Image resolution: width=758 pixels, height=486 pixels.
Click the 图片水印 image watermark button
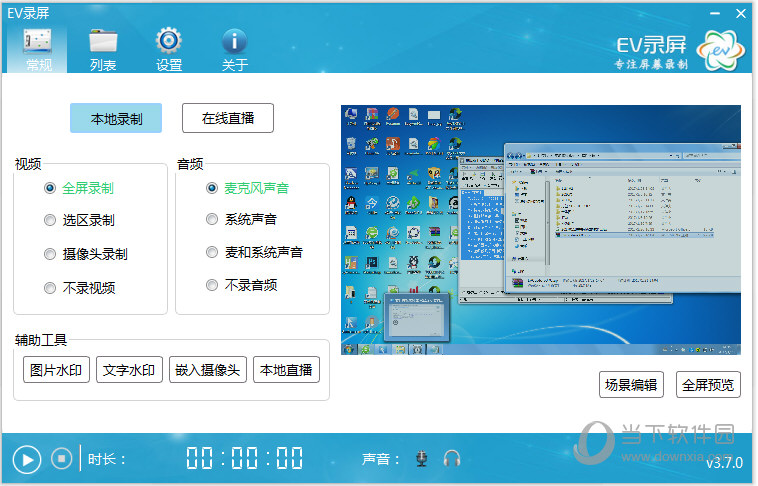[56, 370]
